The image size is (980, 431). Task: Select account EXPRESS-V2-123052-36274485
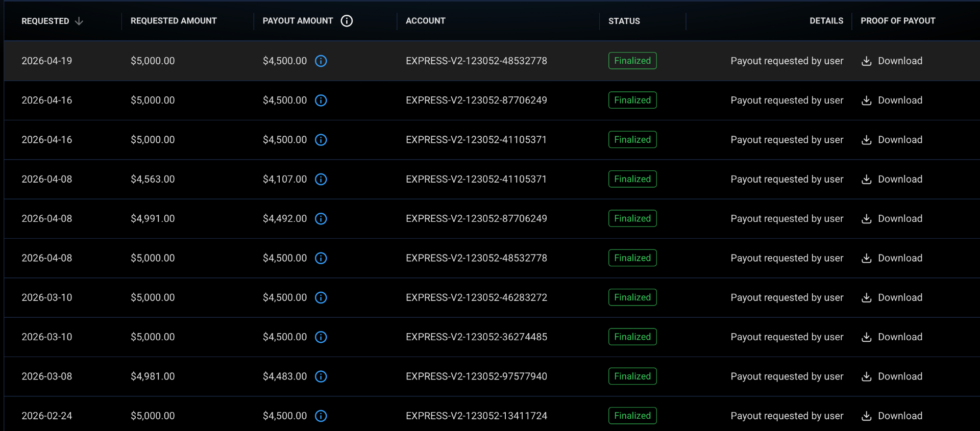[476, 337]
